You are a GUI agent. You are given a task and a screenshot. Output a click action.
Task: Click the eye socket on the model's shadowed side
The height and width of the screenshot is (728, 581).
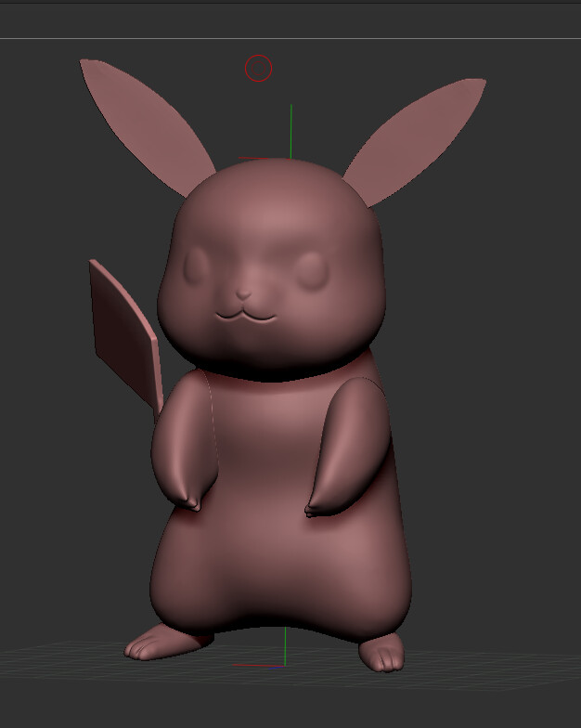click(312, 271)
